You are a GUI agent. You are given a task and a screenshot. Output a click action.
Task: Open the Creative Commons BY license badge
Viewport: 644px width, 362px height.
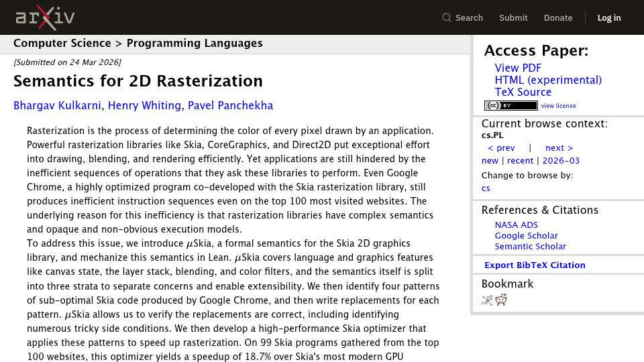(511, 105)
